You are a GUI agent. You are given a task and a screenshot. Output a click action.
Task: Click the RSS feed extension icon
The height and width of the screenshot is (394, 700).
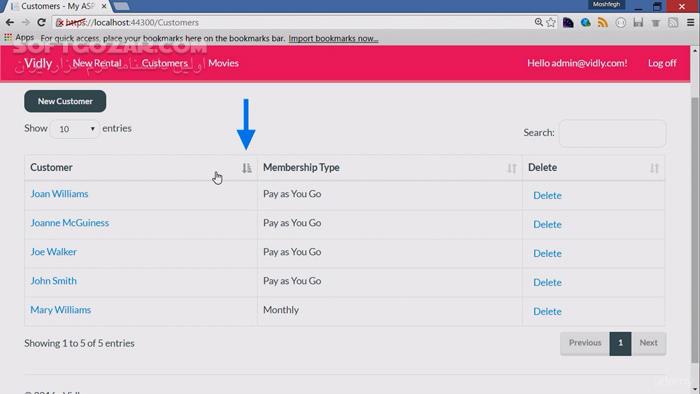pyautogui.click(x=603, y=22)
